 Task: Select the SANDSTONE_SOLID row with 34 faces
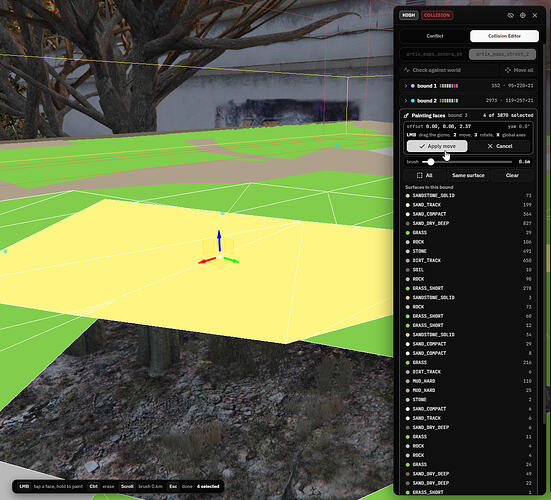(468, 335)
